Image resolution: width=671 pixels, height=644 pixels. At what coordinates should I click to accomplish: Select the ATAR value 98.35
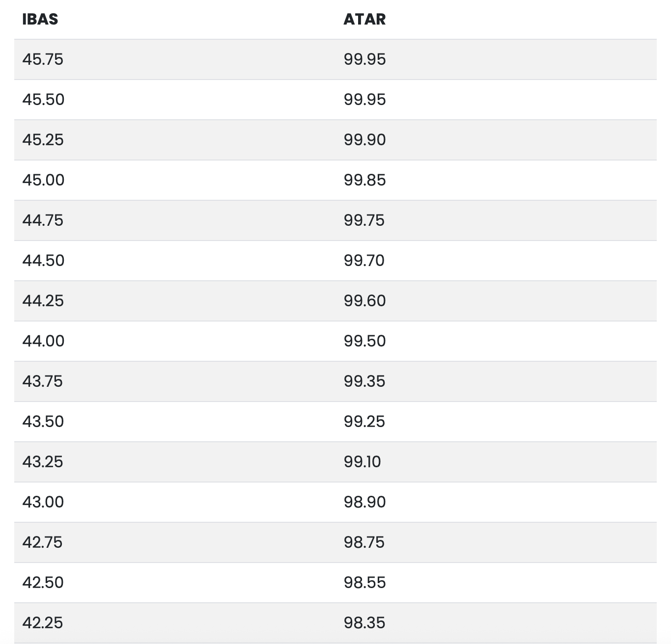click(364, 623)
